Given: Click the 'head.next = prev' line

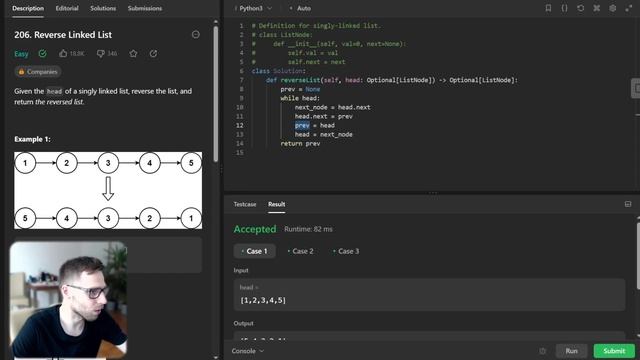Looking at the screenshot, I should [x=323, y=116].
